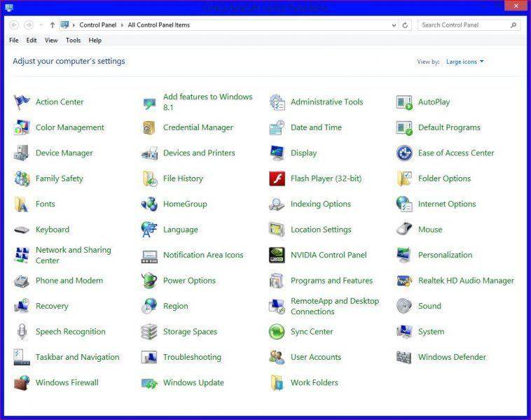Open the Troubleshooting link

pyautogui.click(x=192, y=357)
